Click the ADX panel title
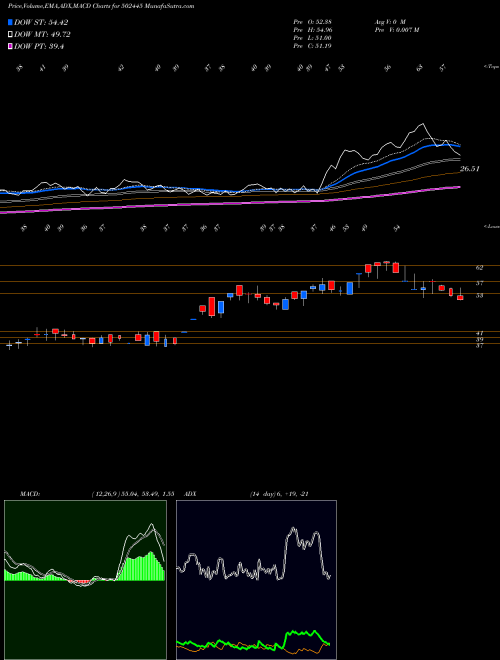 click(190, 494)
